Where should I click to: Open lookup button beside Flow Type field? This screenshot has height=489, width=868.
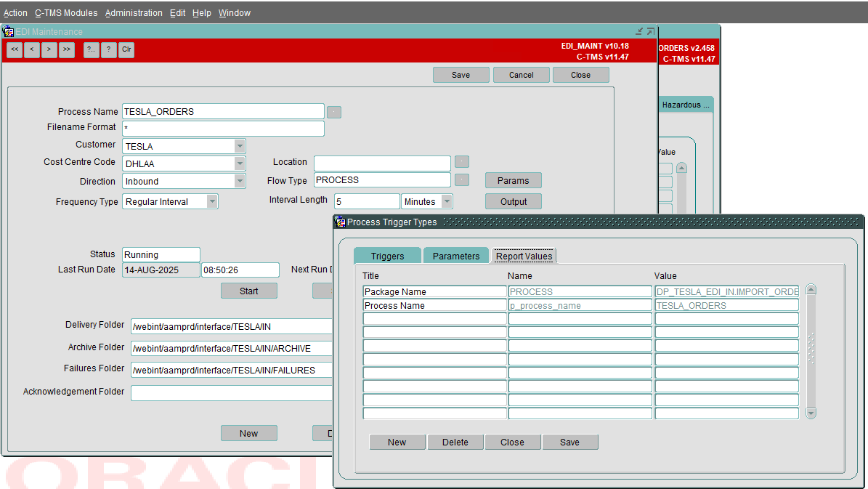(x=462, y=180)
